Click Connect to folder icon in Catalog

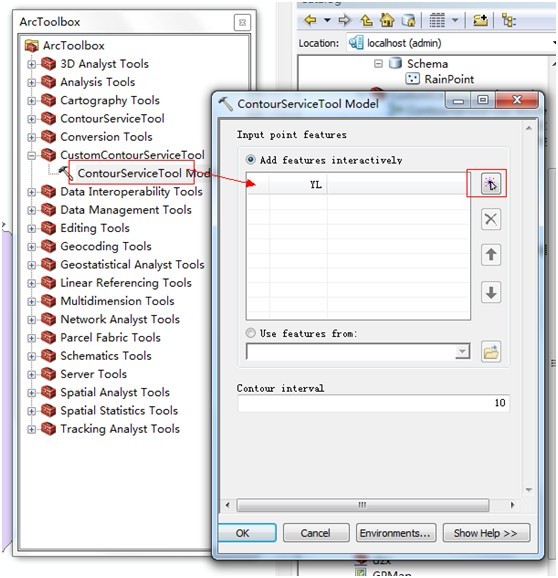tap(480, 20)
